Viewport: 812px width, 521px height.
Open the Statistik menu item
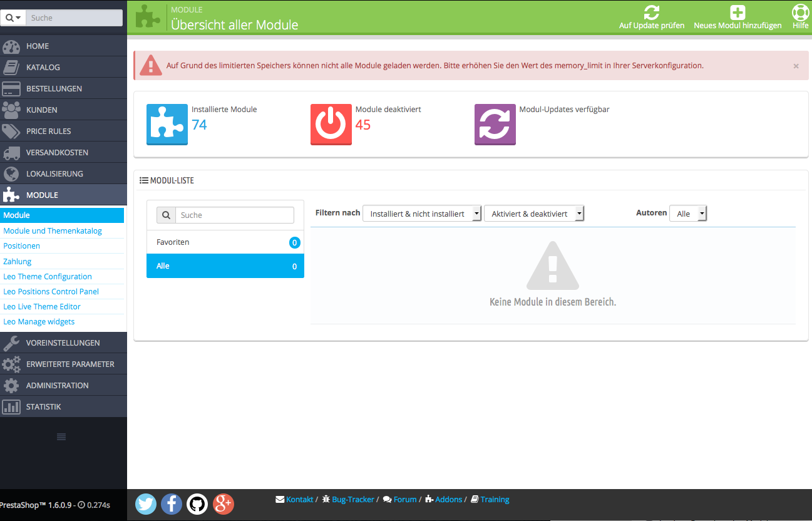(x=63, y=407)
